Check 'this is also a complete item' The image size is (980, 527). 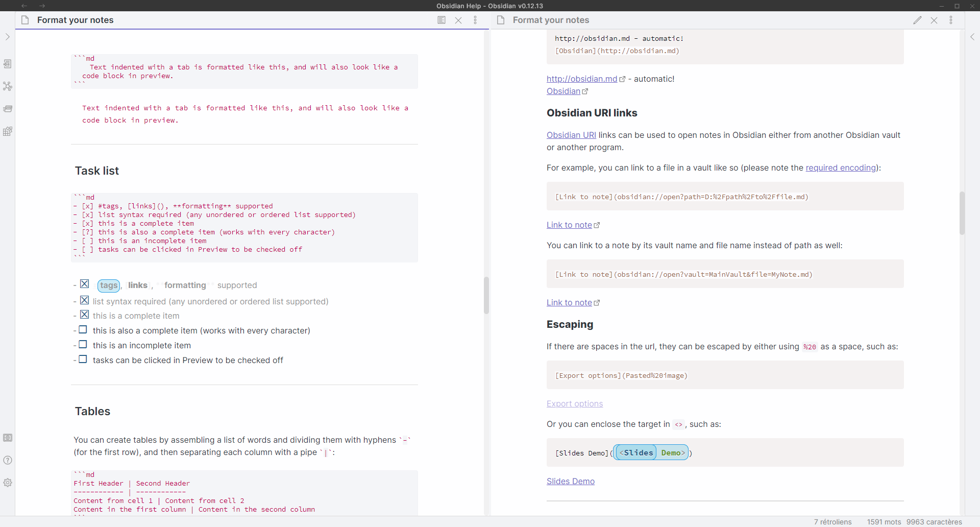tap(83, 330)
